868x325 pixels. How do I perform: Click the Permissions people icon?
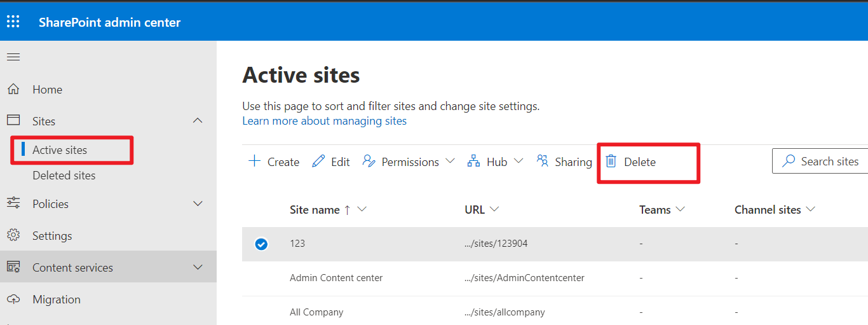[x=369, y=161]
